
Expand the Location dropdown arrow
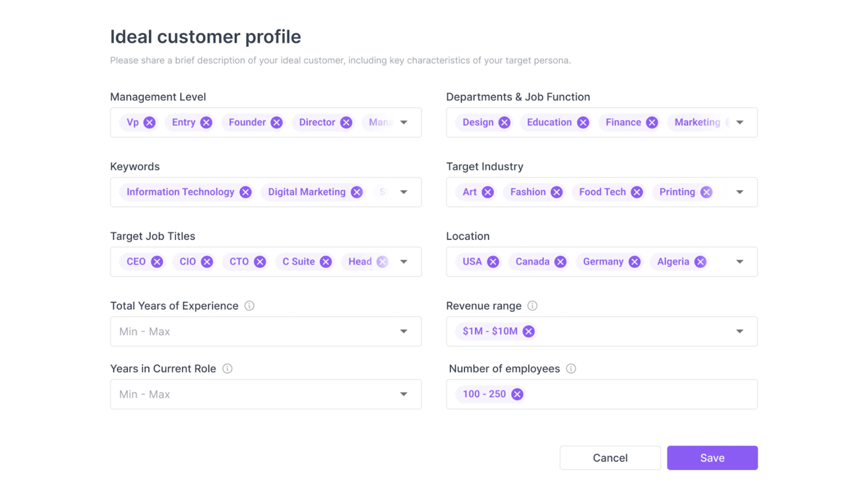coord(739,262)
